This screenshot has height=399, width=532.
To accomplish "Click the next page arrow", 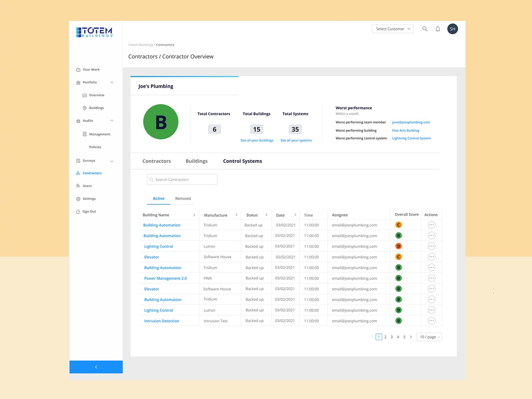I will [411, 337].
